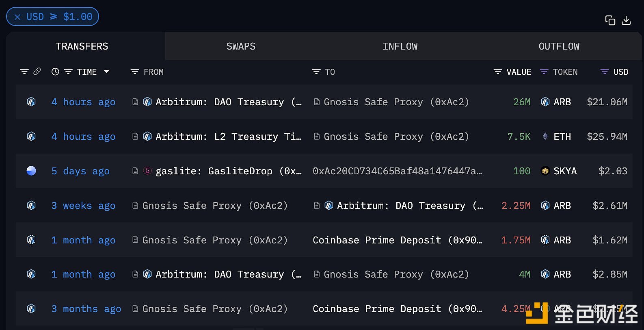Screen dimensions: 644x330
Task: Open Arbitrum: DAO Treasury sender in 4M row
Action: 229,274
